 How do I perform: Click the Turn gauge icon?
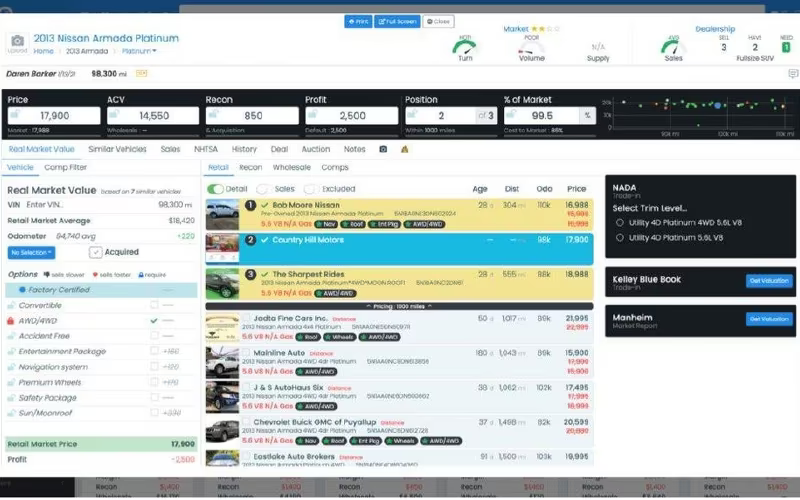coord(465,47)
